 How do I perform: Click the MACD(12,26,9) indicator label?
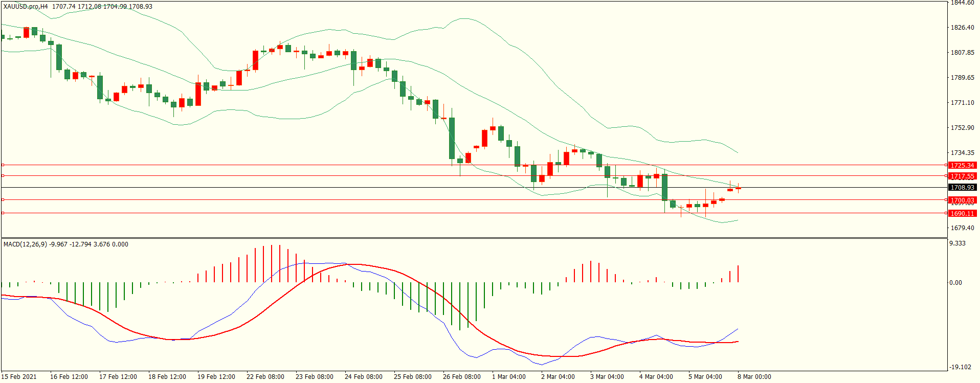pos(25,244)
